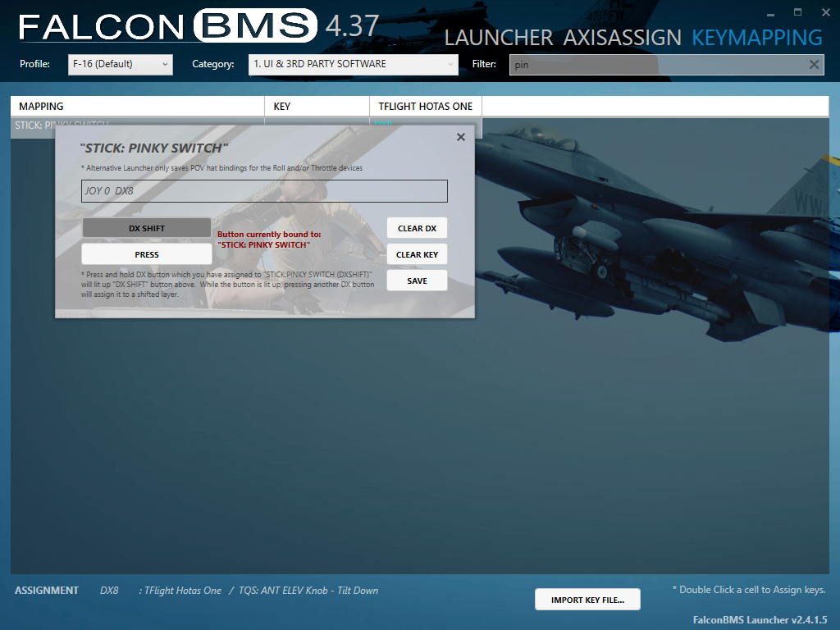The height and width of the screenshot is (630, 840).
Task: Clear the filter text with X
Action: 814,65
